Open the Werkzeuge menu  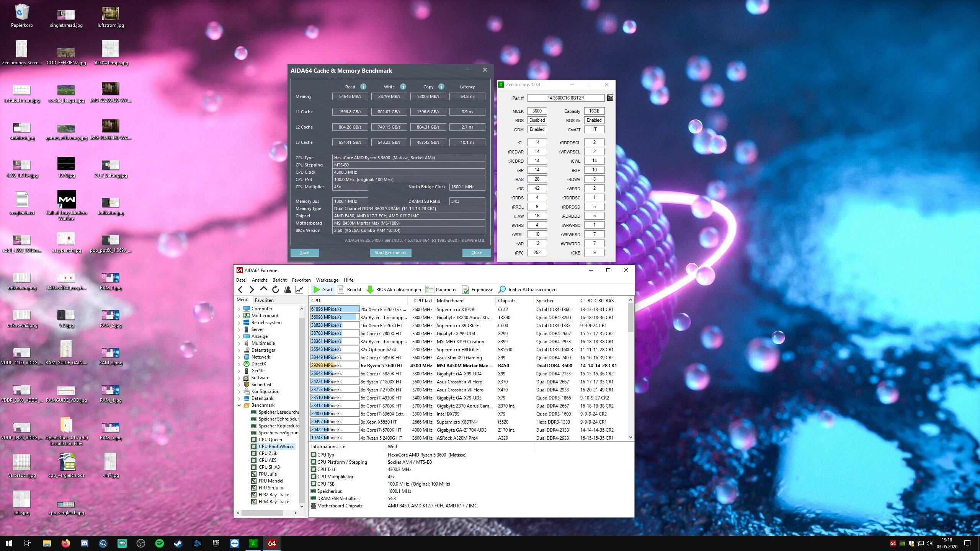327,280
